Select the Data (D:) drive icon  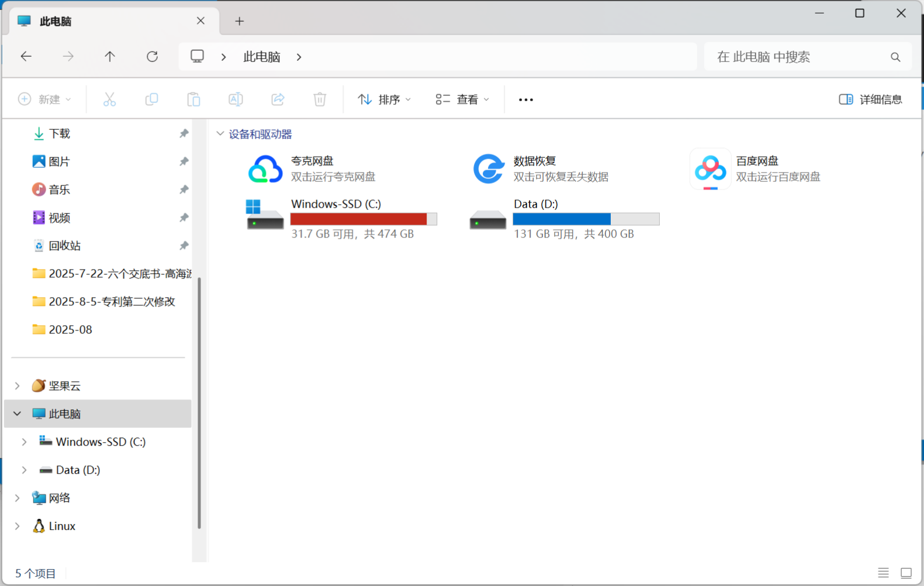click(x=488, y=219)
